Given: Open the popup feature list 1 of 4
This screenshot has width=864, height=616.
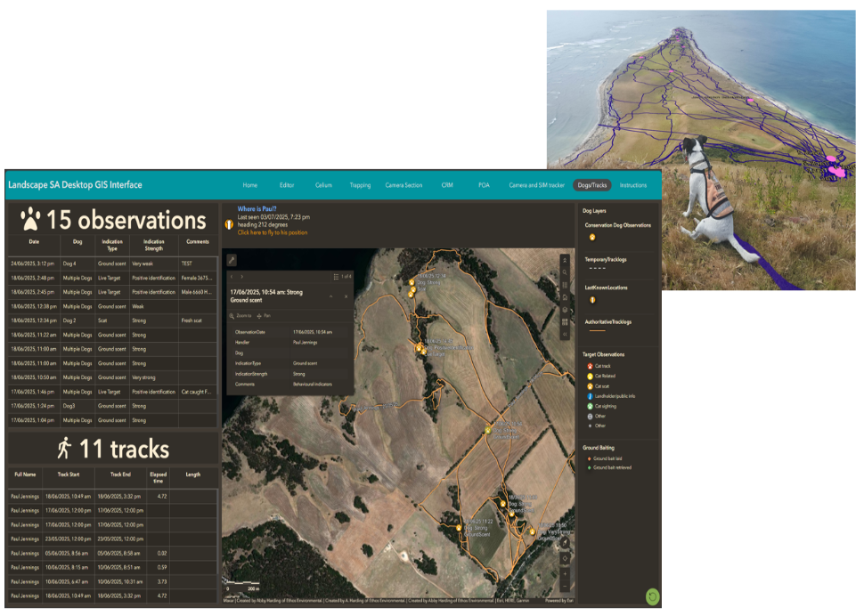Looking at the screenshot, I should (x=342, y=276).
